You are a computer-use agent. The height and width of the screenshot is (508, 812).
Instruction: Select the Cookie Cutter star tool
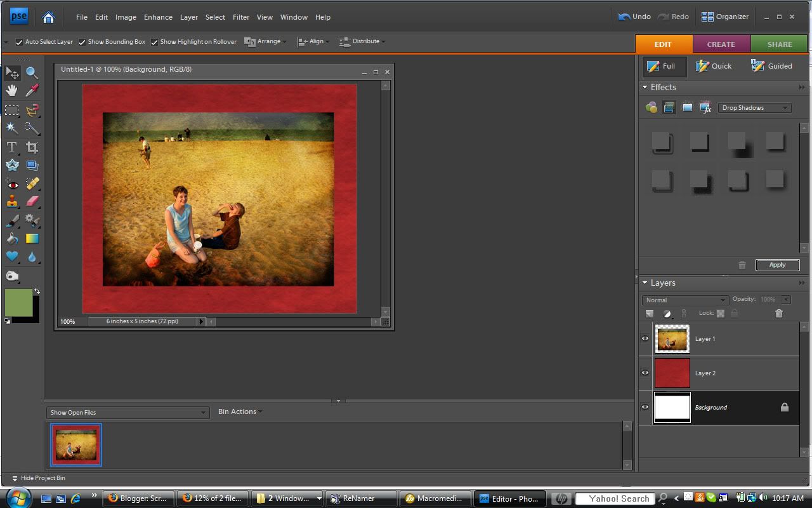12,165
